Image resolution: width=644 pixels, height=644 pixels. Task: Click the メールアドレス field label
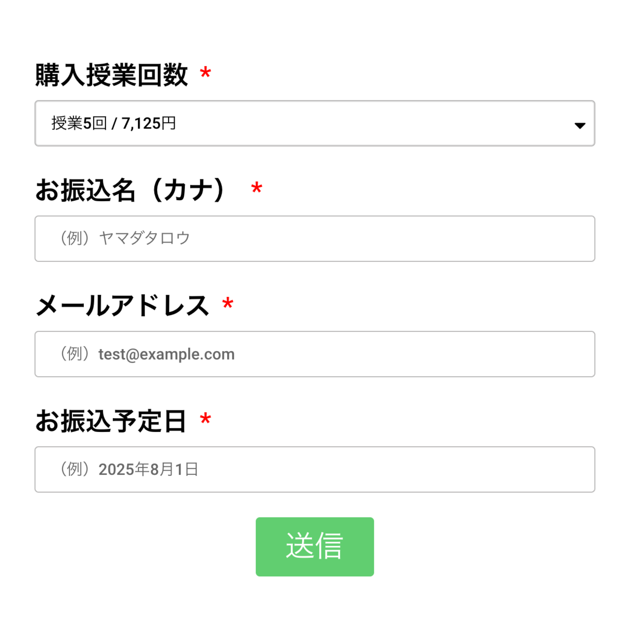(122, 305)
